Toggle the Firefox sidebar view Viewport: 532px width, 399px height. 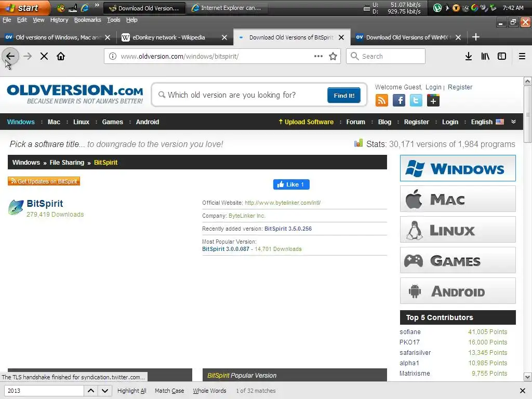[502, 56]
